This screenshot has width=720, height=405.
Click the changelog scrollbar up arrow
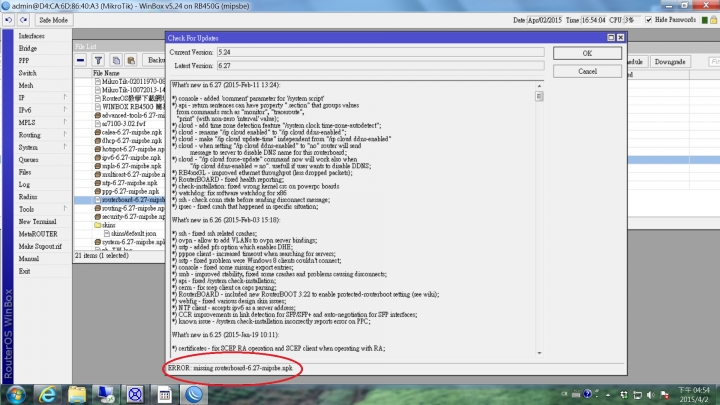pyautogui.click(x=539, y=86)
